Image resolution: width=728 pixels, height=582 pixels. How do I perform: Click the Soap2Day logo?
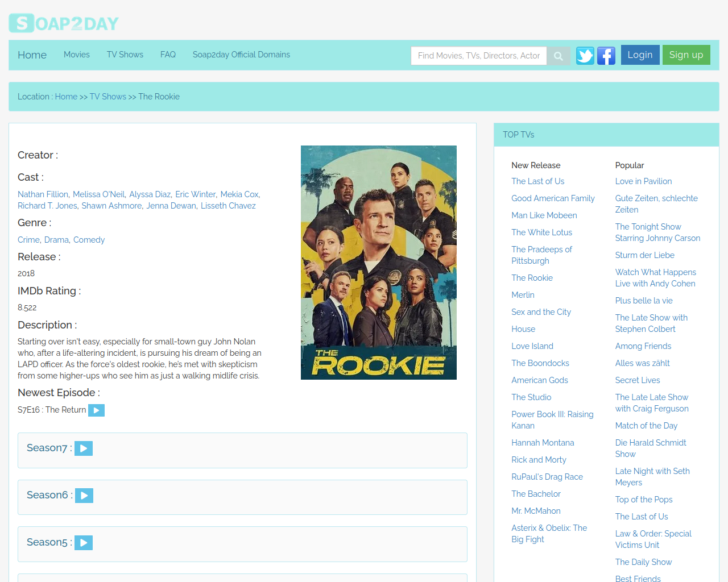click(x=64, y=23)
